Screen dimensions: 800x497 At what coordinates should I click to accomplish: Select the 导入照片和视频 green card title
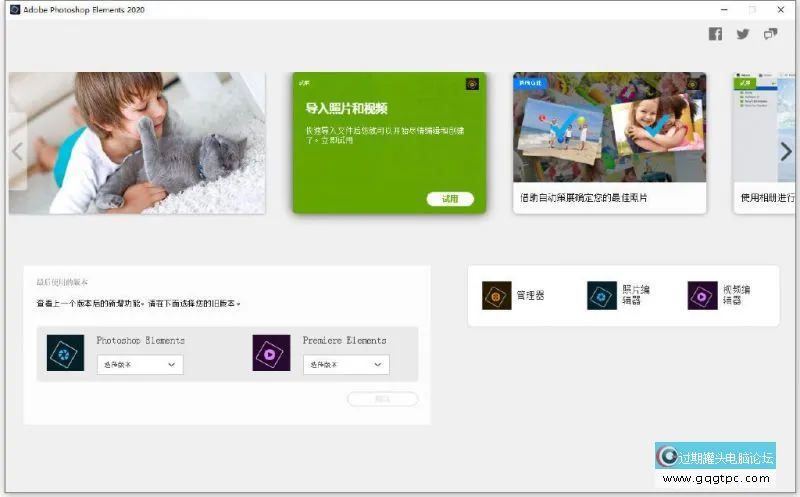pyautogui.click(x=346, y=108)
